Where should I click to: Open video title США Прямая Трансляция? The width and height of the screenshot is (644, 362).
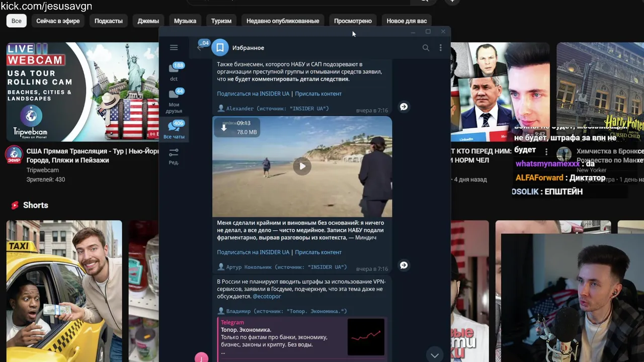pos(93,155)
